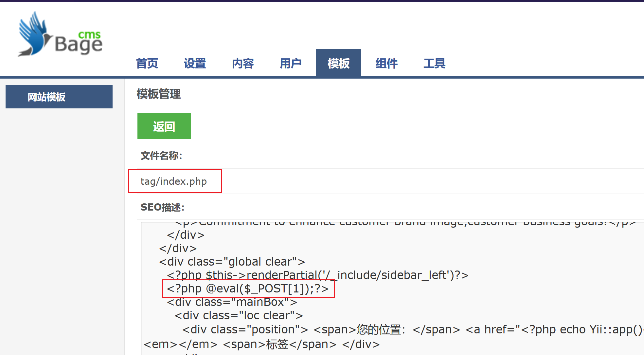Click the div class="global clear" line
Screen dimensions: 644x355
[x=232, y=262]
